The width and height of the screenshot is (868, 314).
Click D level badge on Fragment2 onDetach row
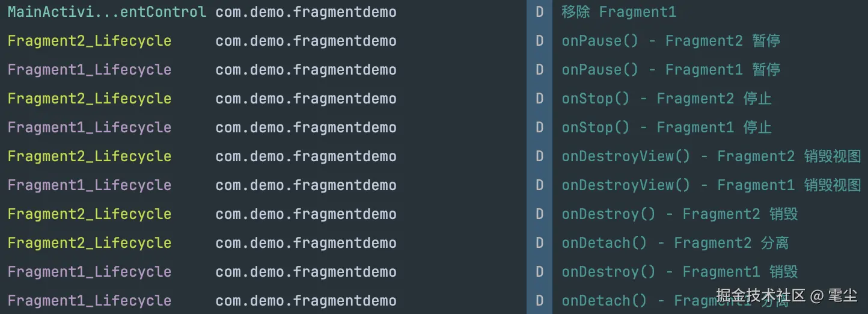(539, 243)
